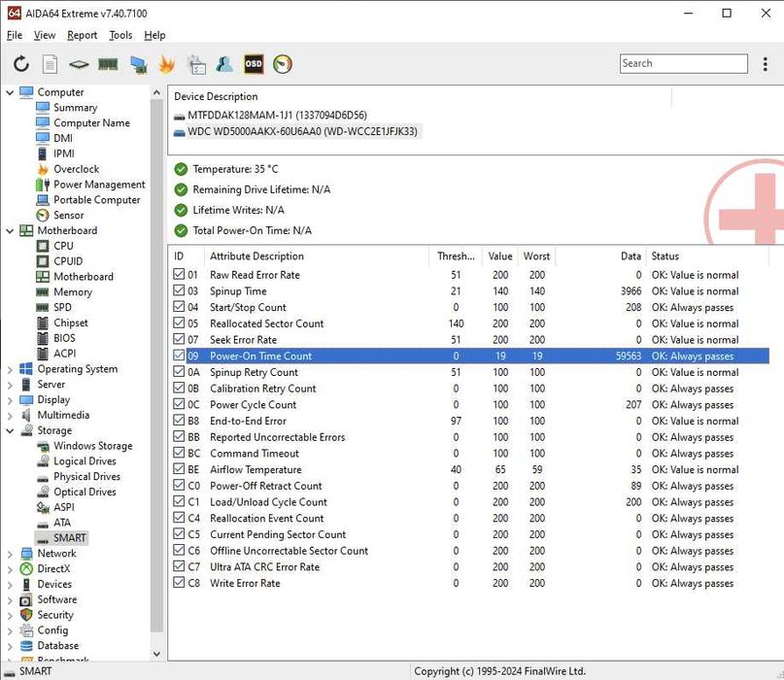784x680 pixels.
Task: Open CPUID under Motherboard
Action: [x=68, y=261]
